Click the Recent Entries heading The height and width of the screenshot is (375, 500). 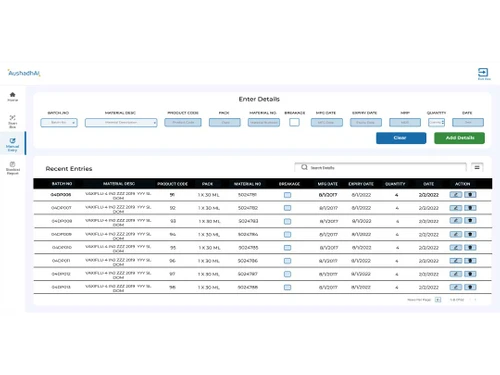click(69, 169)
